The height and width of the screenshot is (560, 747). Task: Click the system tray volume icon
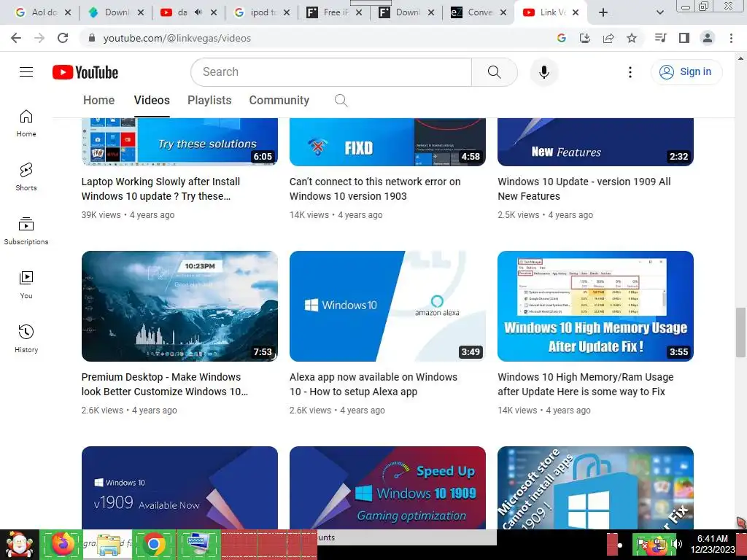[678, 544]
